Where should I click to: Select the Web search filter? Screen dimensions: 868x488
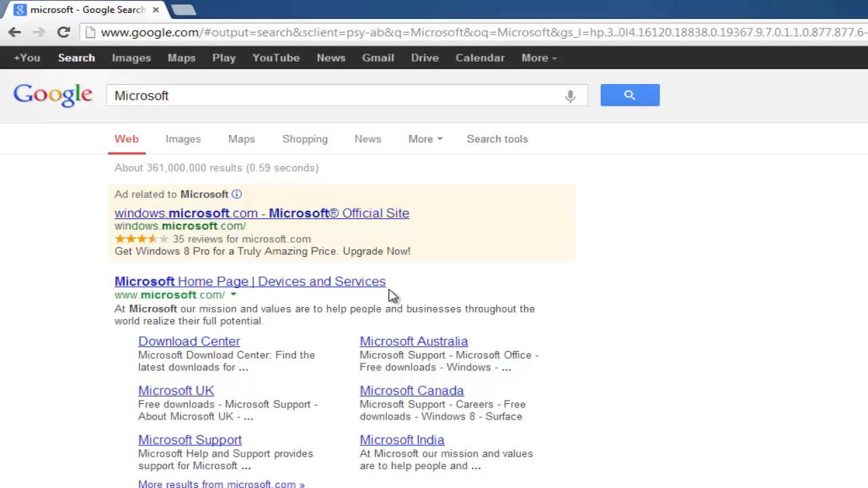pos(126,139)
